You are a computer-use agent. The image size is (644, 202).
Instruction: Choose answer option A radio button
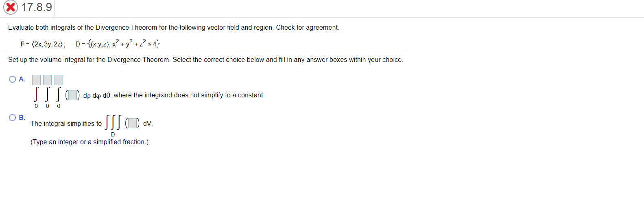13,79
